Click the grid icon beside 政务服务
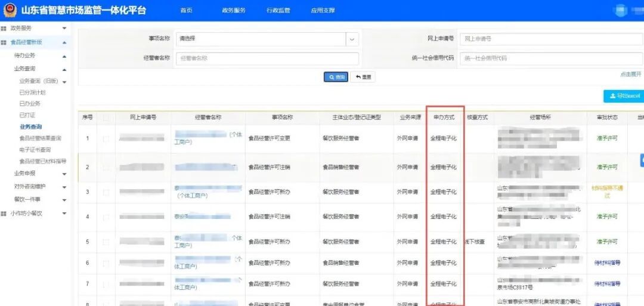Image resolution: width=644 pixels, height=306 pixels. click(4, 28)
